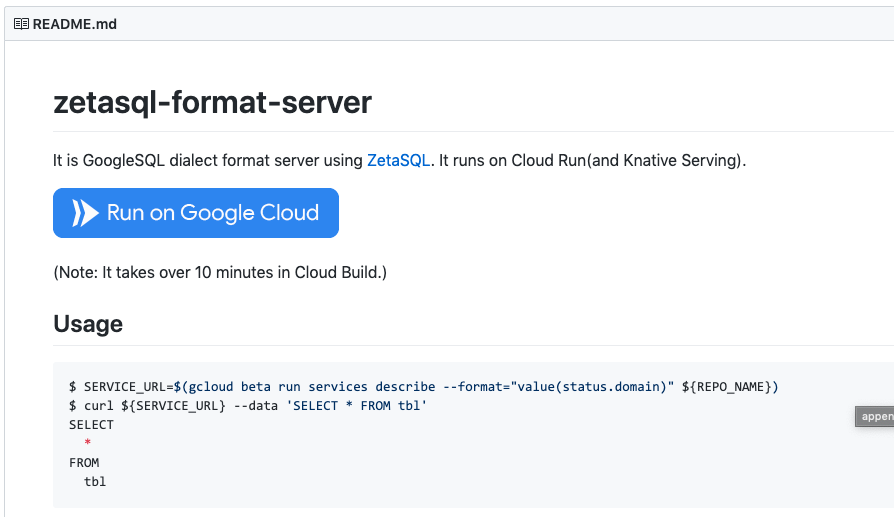Click the Run on Google Cloud button
Screen dimensions: 894x517
pyautogui.click(x=196, y=213)
